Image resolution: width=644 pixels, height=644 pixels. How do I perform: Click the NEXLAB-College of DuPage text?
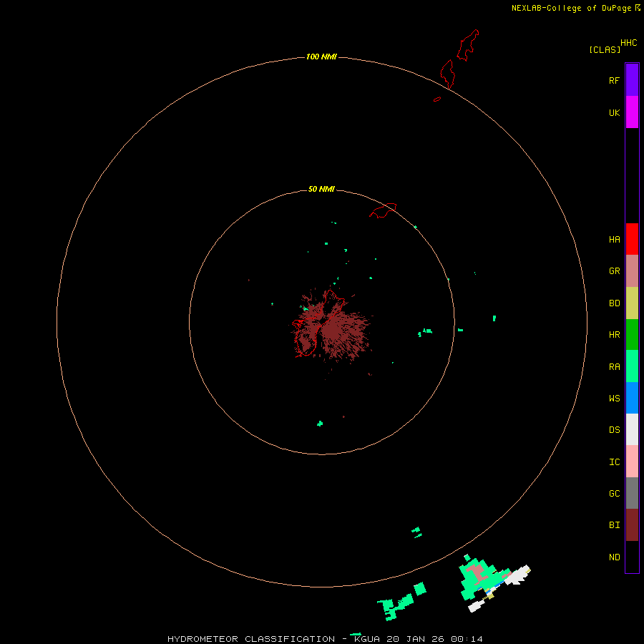pos(571,8)
